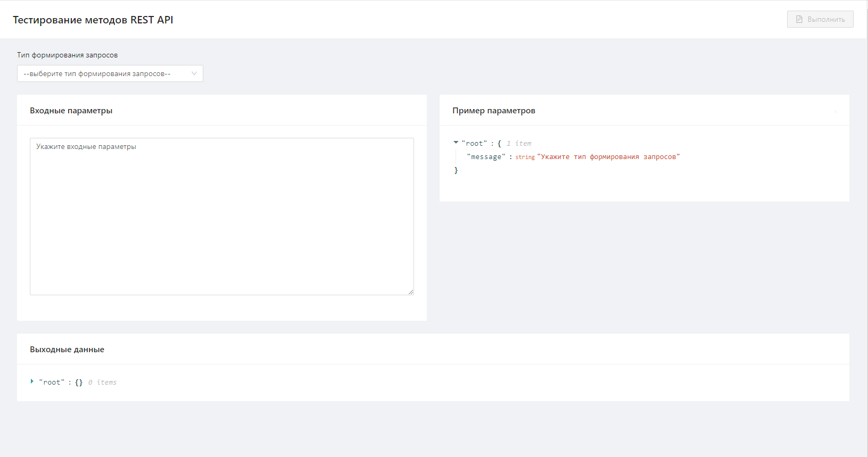Click the Выполнить button

tap(820, 19)
